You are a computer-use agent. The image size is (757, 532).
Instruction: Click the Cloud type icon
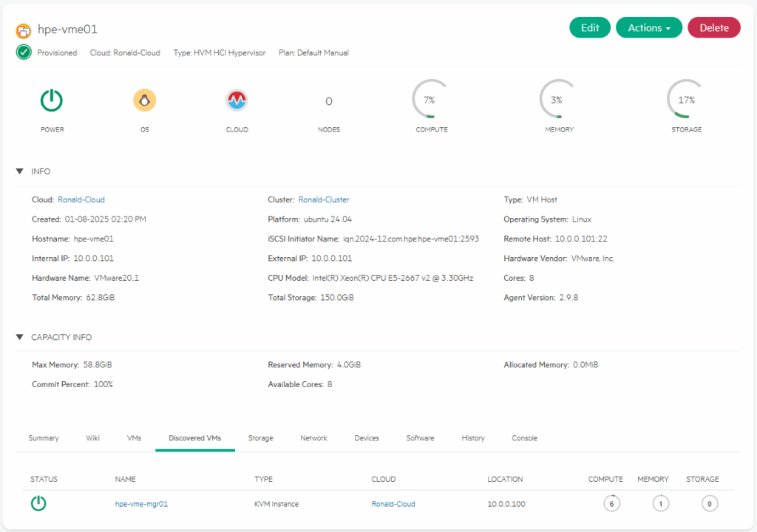[x=237, y=100]
